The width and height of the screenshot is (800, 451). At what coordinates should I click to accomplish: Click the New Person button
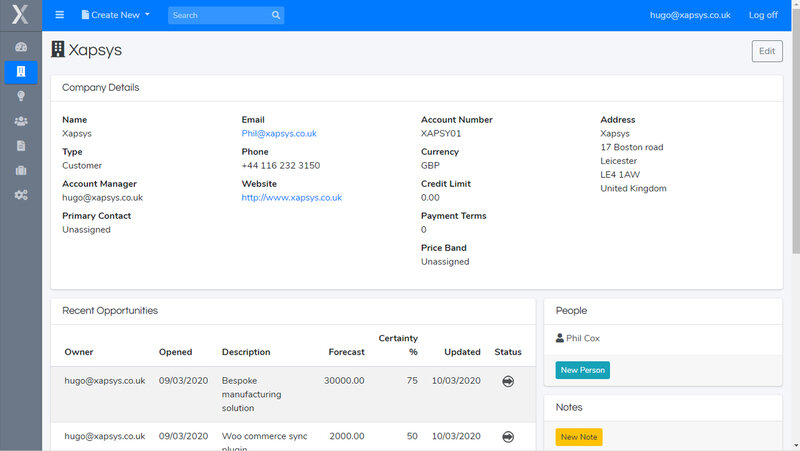click(582, 370)
